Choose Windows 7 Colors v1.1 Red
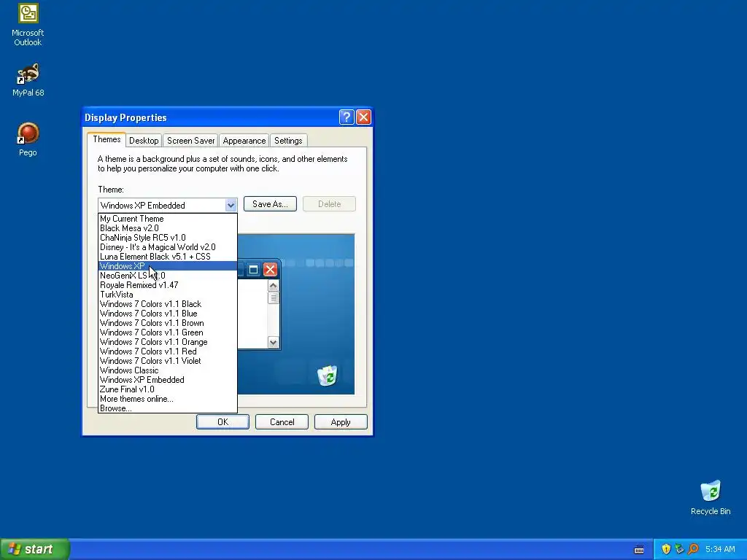The height and width of the screenshot is (560, 747). click(168, 351)
